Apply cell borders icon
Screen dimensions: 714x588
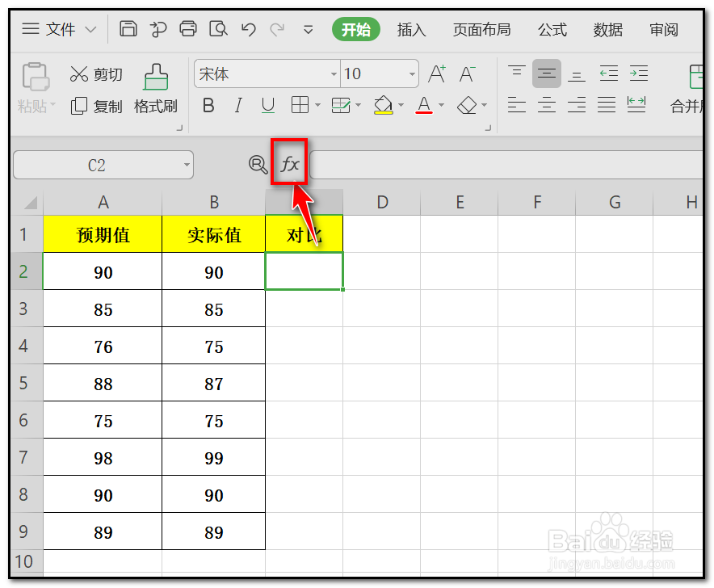300,105
